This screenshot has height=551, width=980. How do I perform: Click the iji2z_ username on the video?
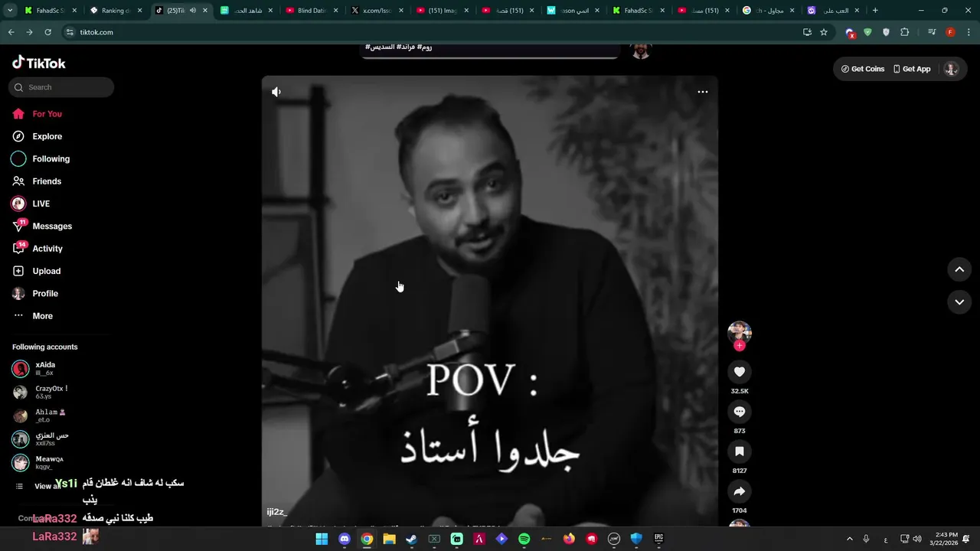click(277, 512)
